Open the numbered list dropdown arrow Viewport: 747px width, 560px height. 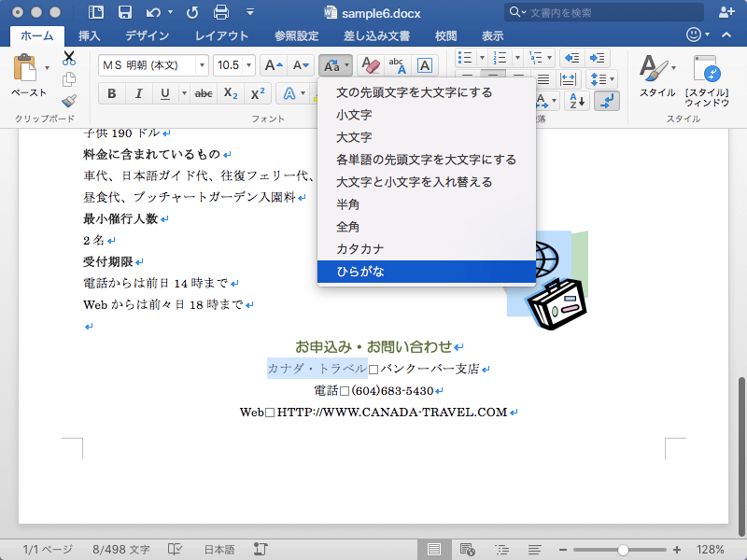click(x=517, y=58)
